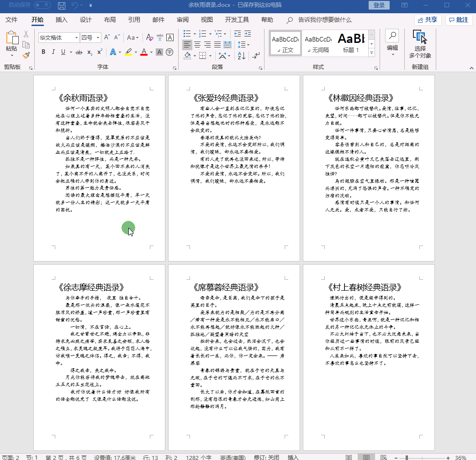Click the Distributed alignment icon
The image size is (476, 460).
tap(227, 44)
